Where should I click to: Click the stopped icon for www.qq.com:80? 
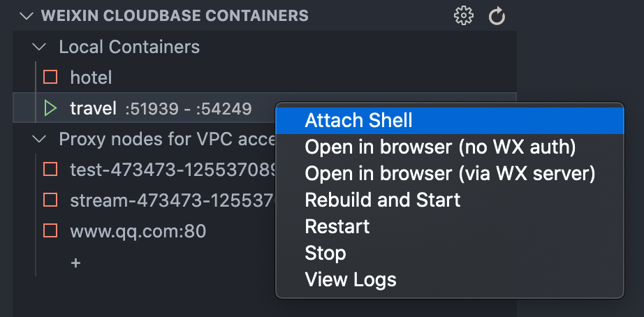coord(50,231)
